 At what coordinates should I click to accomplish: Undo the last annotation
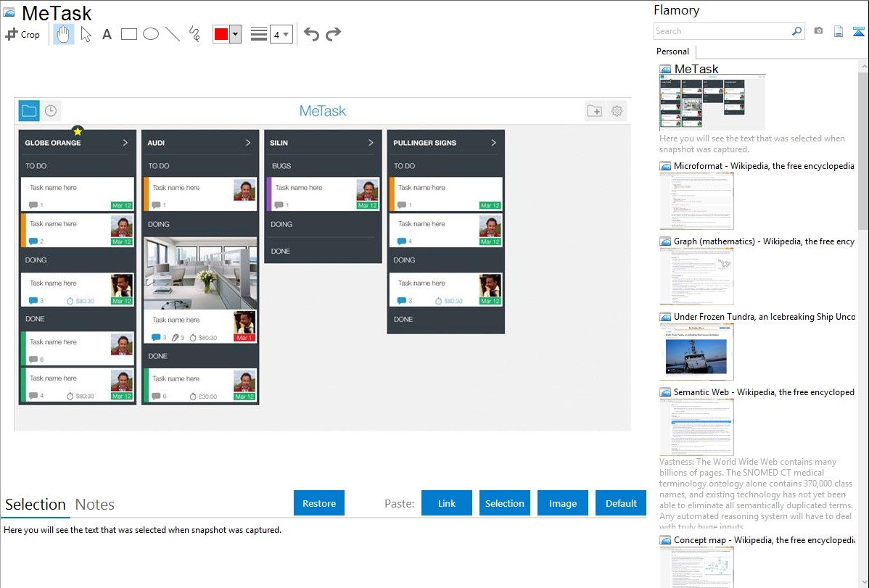pos(311,34)
